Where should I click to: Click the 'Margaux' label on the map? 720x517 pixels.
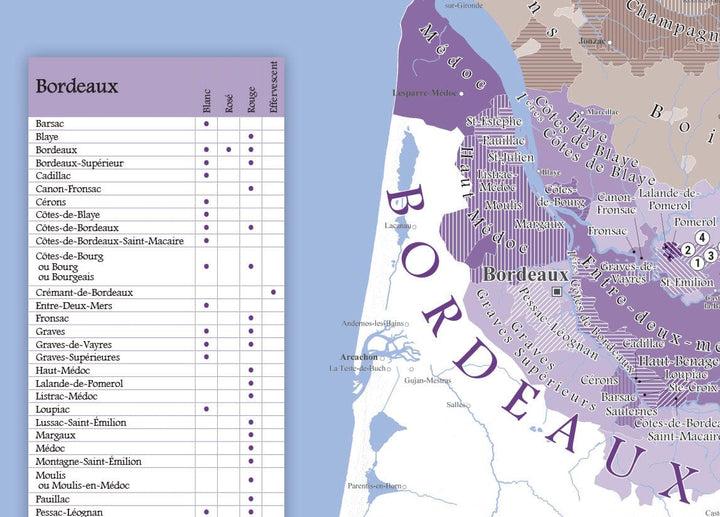[539, 225]
